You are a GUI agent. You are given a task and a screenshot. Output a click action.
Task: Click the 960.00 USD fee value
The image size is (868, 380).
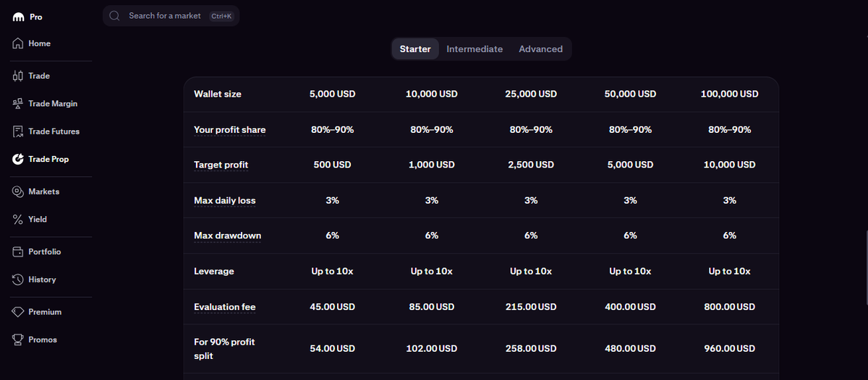pos(730,348)
